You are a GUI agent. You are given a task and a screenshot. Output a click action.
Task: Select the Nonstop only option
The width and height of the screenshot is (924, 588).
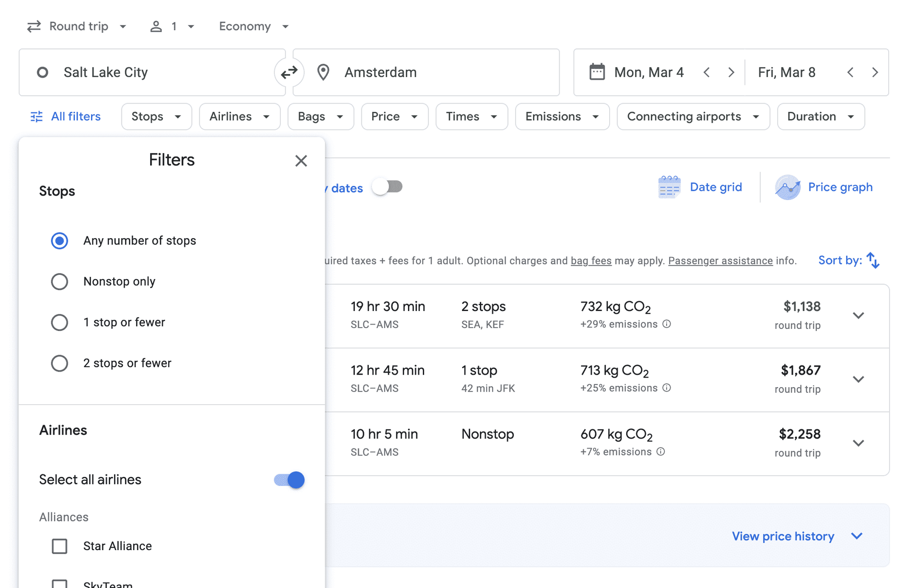[x=60, y=281]
